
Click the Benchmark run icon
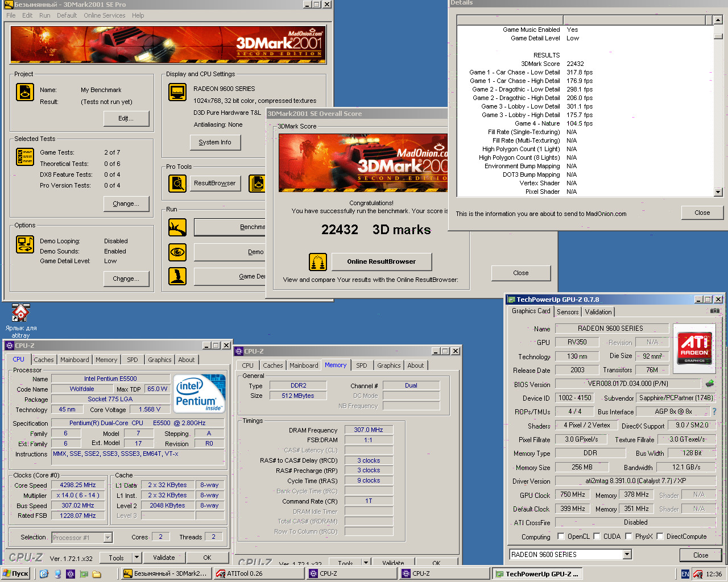pos(177,228)
